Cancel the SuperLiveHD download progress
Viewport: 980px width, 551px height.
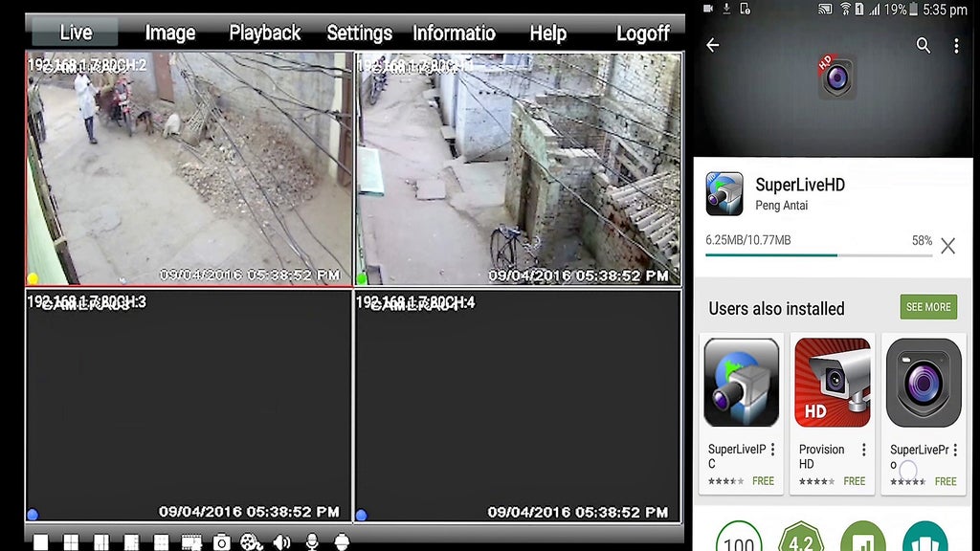[948, 246]
